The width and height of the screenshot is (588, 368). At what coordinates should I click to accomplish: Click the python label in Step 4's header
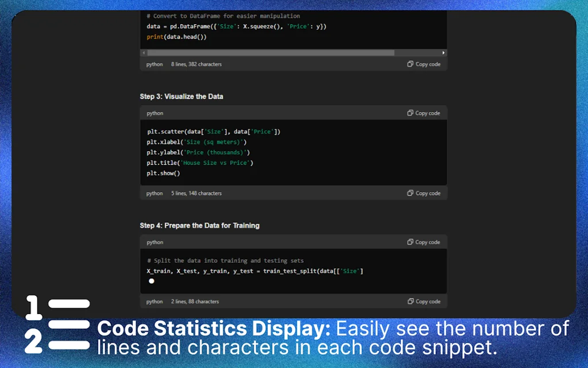(x=154, y=241)
